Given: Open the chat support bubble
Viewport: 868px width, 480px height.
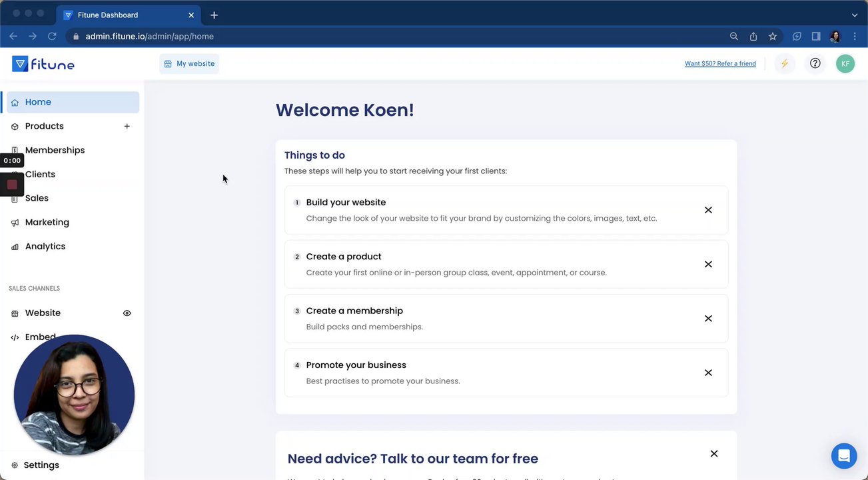Looking at the screenshot, I should [x=843, y=456].
